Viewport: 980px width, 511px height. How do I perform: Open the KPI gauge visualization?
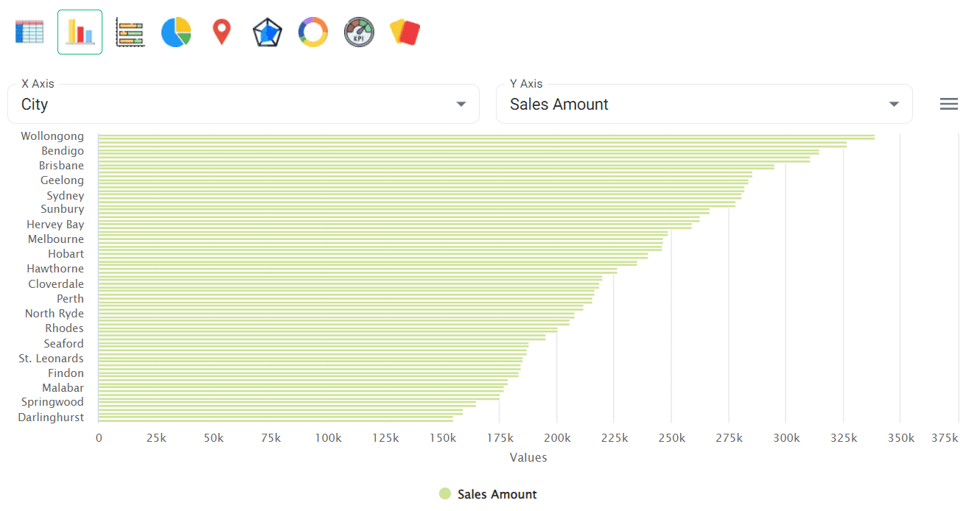click(x=359, y=32)
